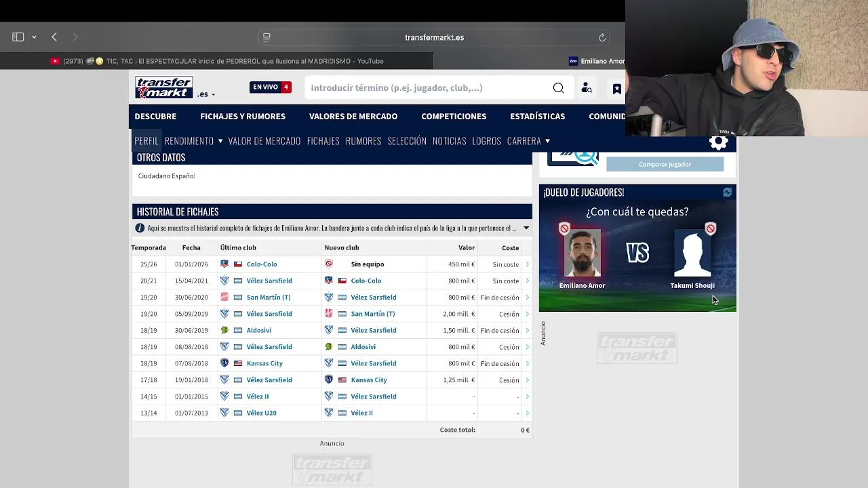Choose Takumi Shouji silhouette in duel
This screenshot has width=868, height=488.
click(x=692, y=253)
